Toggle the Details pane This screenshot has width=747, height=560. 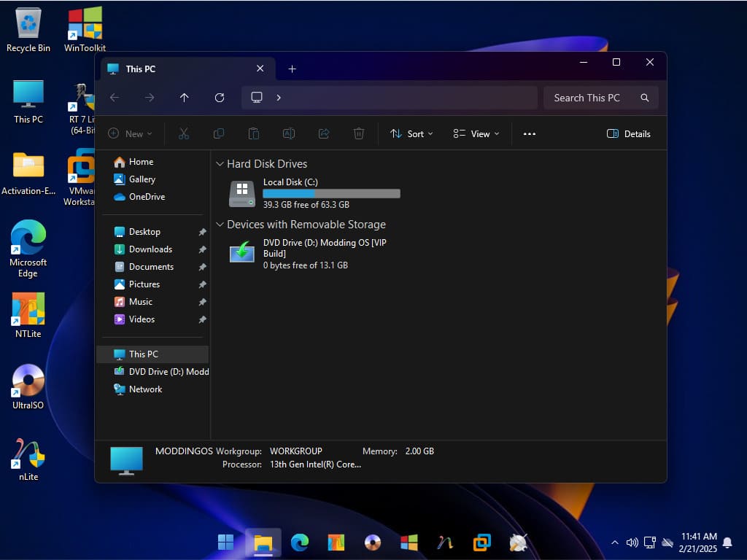click(x=628, y=134)
